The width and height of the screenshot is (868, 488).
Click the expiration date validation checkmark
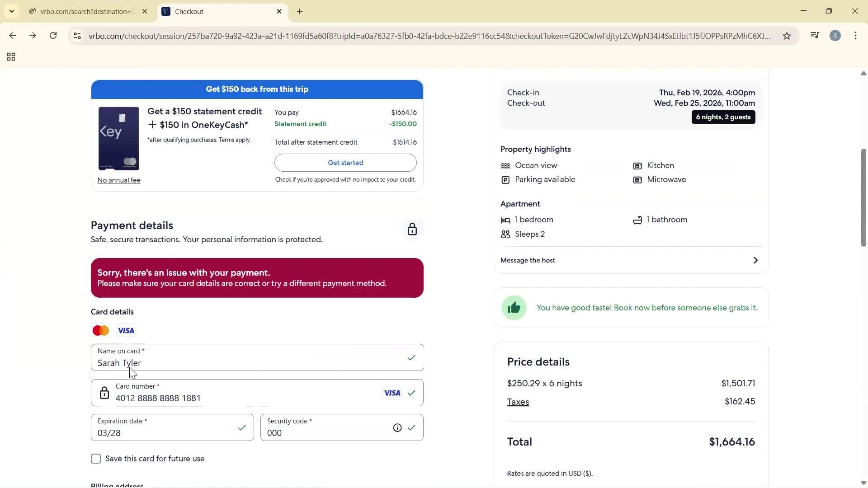coord(242,428)
